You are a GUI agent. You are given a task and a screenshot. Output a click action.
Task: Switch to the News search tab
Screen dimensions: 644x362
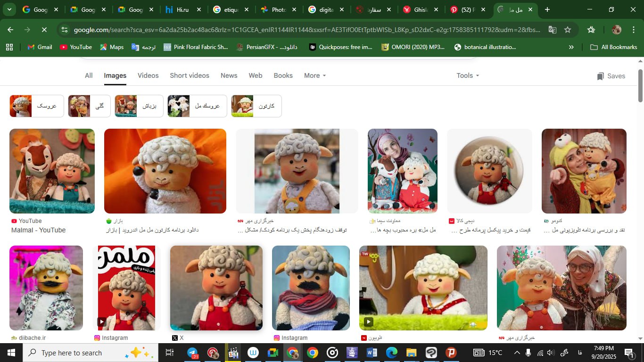[x=229, y=75]
